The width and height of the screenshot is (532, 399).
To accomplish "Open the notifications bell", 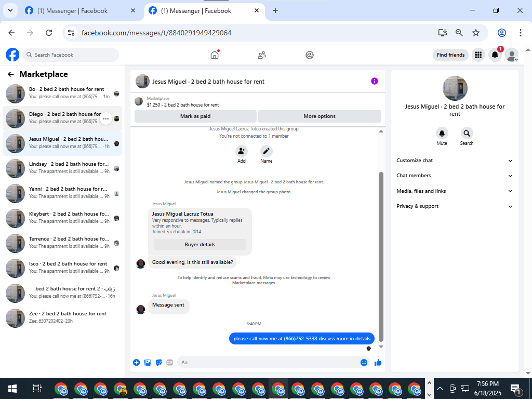I will pos(495,55).
